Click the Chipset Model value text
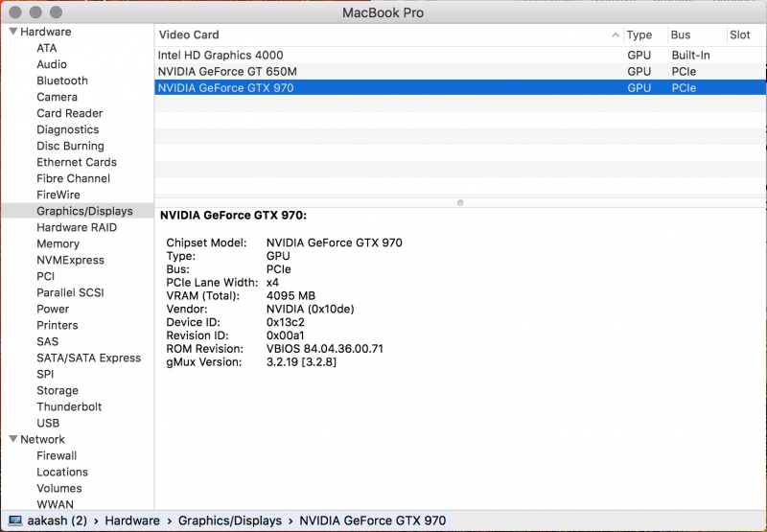This screenshot has height=532, width=767. [x=334, y=243]
